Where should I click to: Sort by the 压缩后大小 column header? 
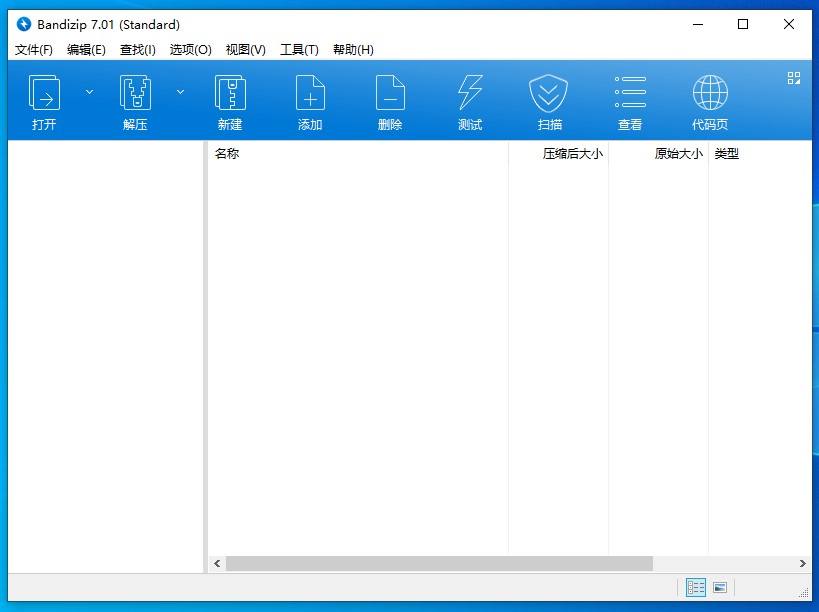[558, 154]
